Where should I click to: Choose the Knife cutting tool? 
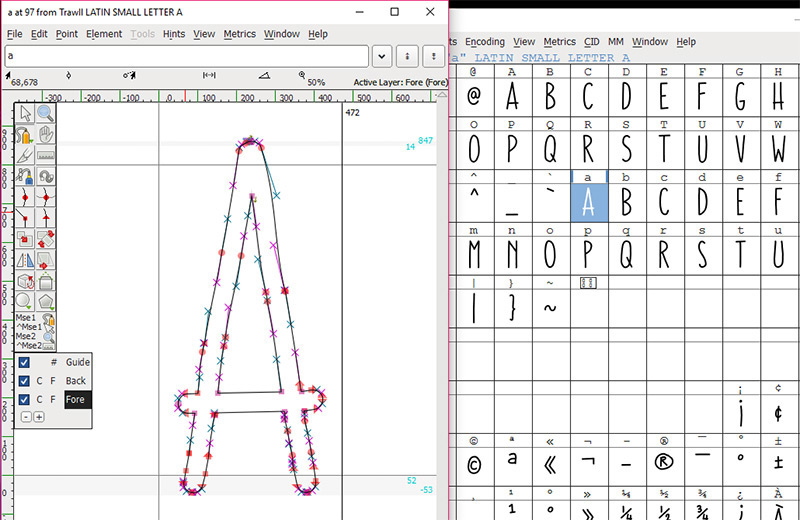tap(25, 156)
